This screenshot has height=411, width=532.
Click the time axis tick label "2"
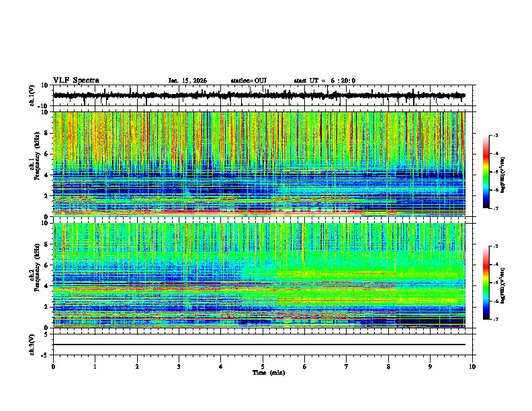(x=137, y=367)
